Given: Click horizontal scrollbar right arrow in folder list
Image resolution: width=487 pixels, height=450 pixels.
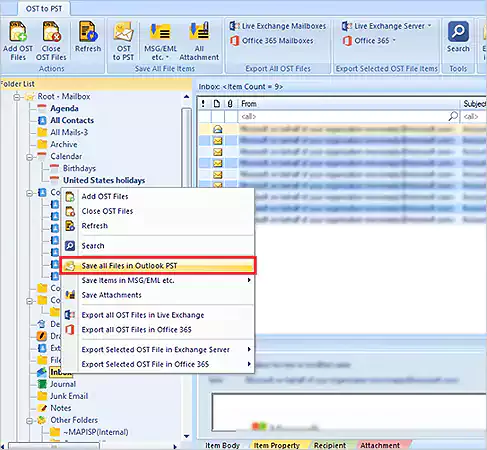Looking at the screenshot, I should 175,446.
